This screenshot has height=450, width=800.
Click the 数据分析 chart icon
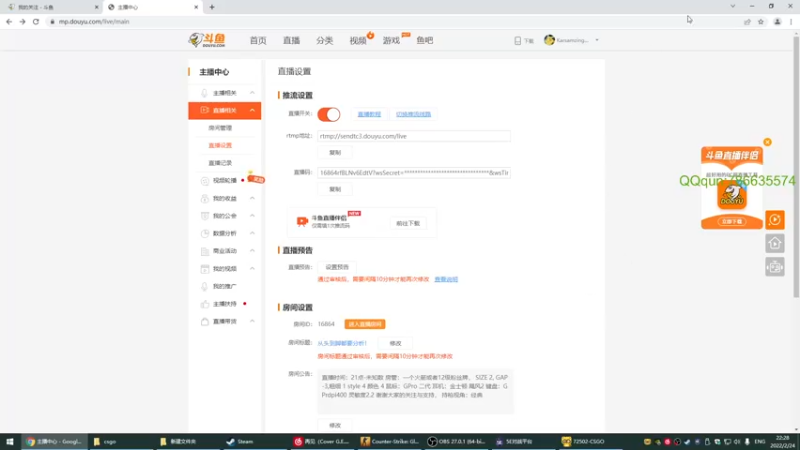pos(205,233)
